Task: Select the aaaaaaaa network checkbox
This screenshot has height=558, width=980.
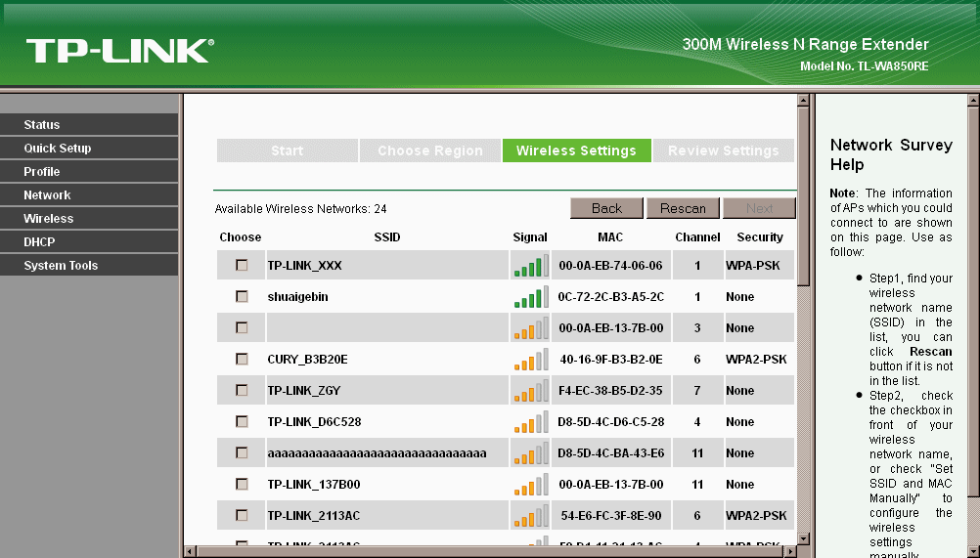Action: coord(242,452)
